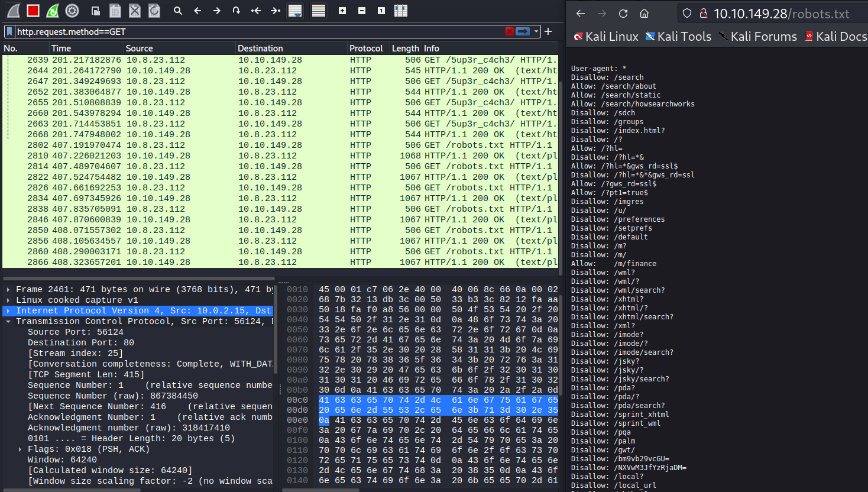
Task: Open display filter history dropdown
Action: (x=536, y=31)
